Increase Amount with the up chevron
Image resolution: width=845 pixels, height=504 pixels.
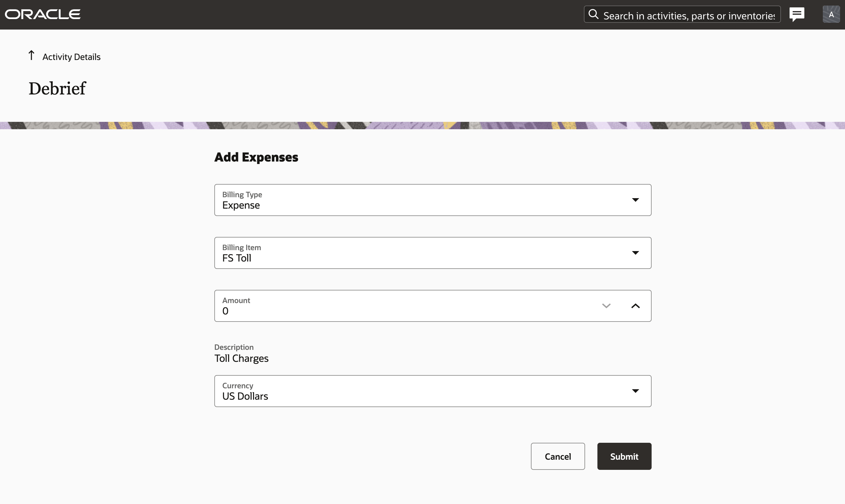coord(635,306)
